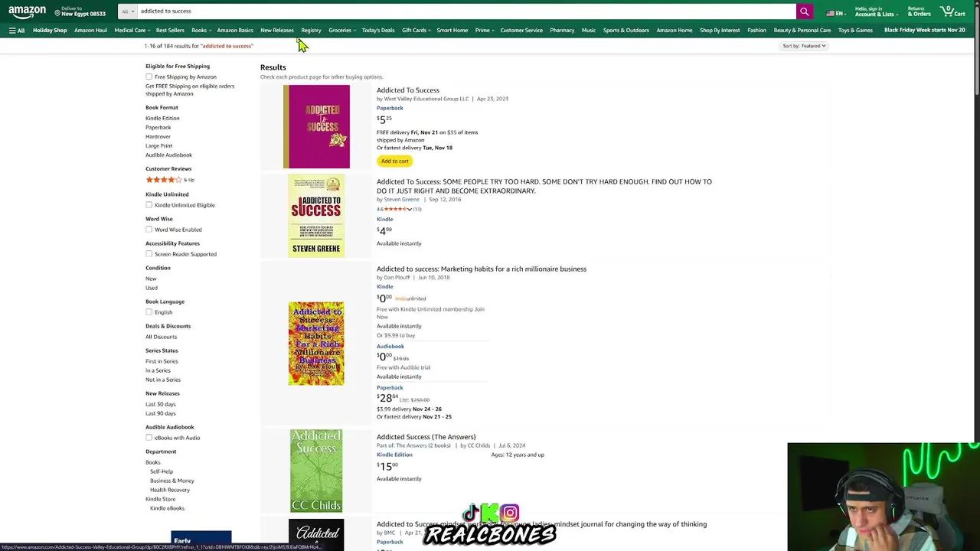The height and width of the screenshot is (551, 980).
Task: Open the Steven Greene book cover
Action: click(316, 216)
